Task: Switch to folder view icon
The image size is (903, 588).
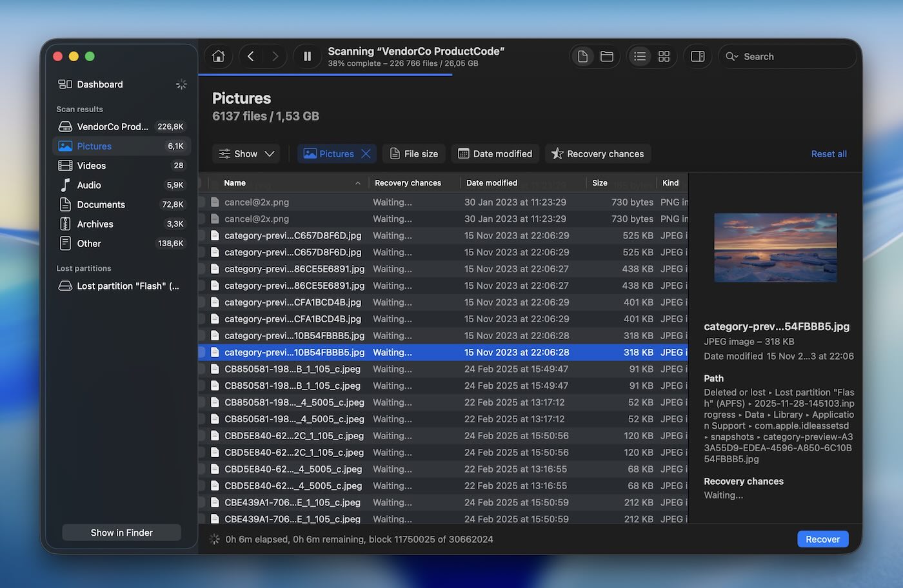Action: coord(607,57)
